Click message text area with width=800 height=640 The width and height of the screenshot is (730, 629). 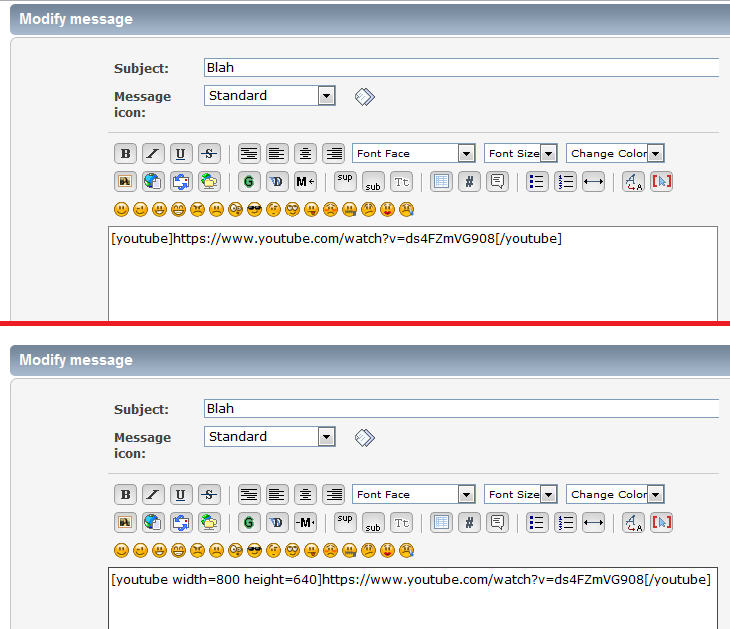413,598
